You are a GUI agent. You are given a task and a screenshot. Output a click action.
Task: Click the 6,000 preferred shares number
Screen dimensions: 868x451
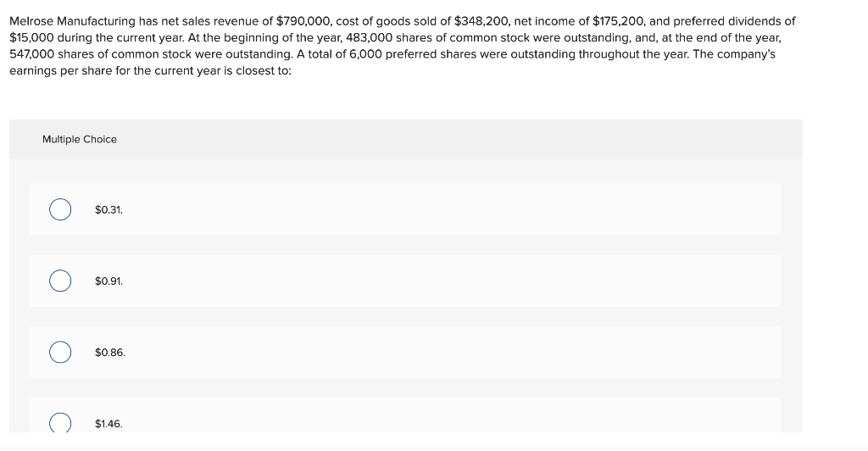click(365, 54)
